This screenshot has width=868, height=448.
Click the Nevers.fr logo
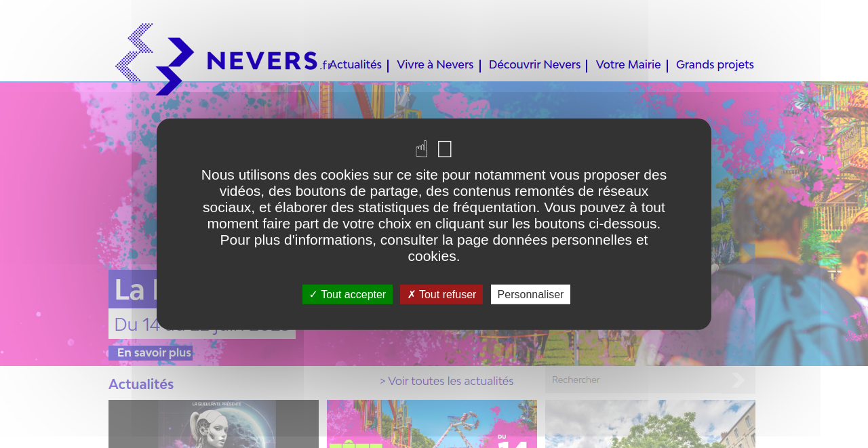pos(222,60)
